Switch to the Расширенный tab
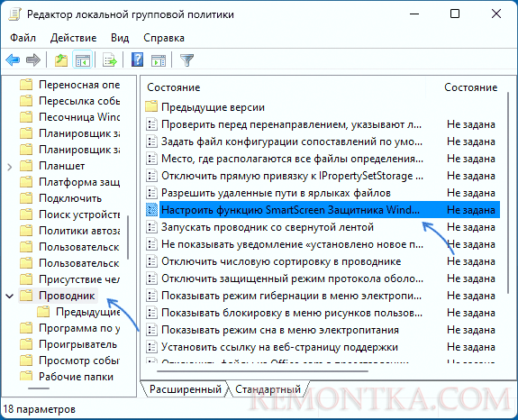The height and width of the screenshot is (420, 518). click(x=186, y=389)
